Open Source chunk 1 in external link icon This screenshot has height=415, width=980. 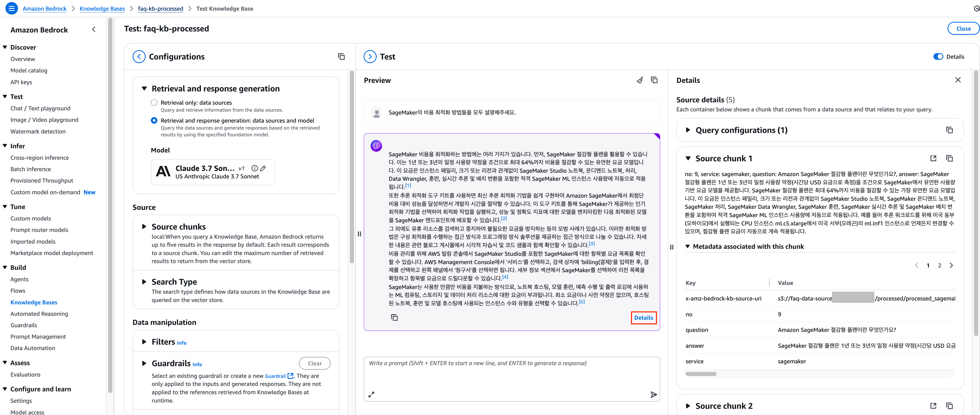tap(933, 158)
